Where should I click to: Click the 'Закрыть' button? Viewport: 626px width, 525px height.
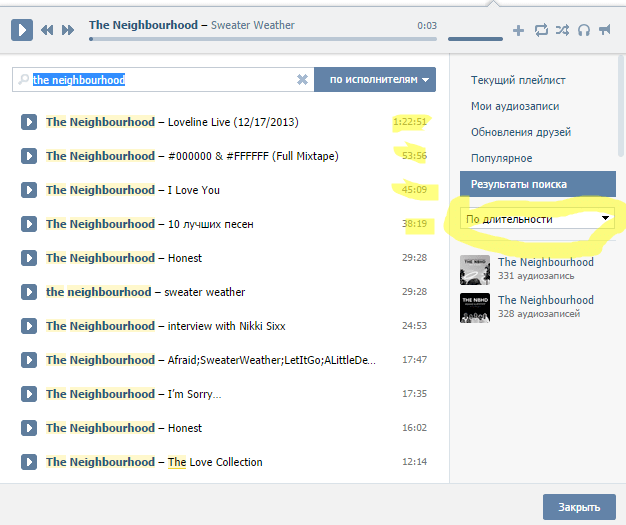click(x=579, y=507)
